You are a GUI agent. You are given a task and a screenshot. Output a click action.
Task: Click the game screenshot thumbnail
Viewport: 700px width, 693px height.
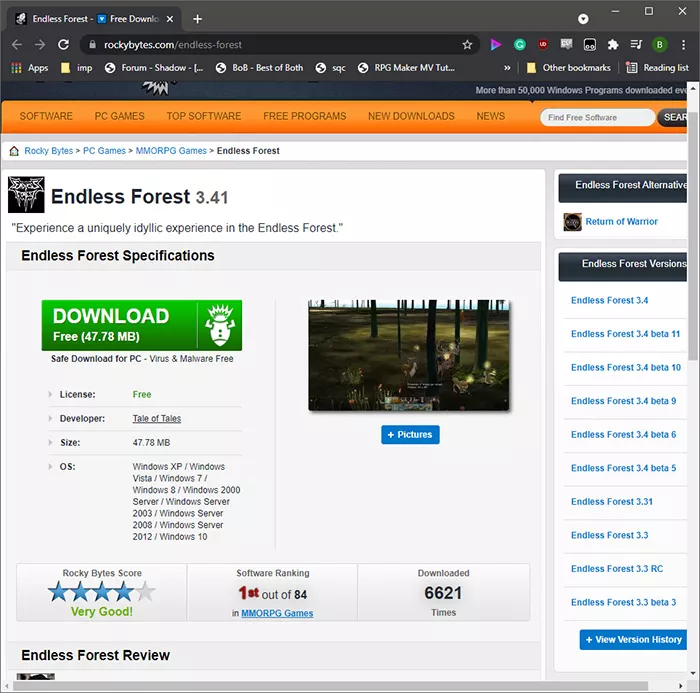(408, 355)
